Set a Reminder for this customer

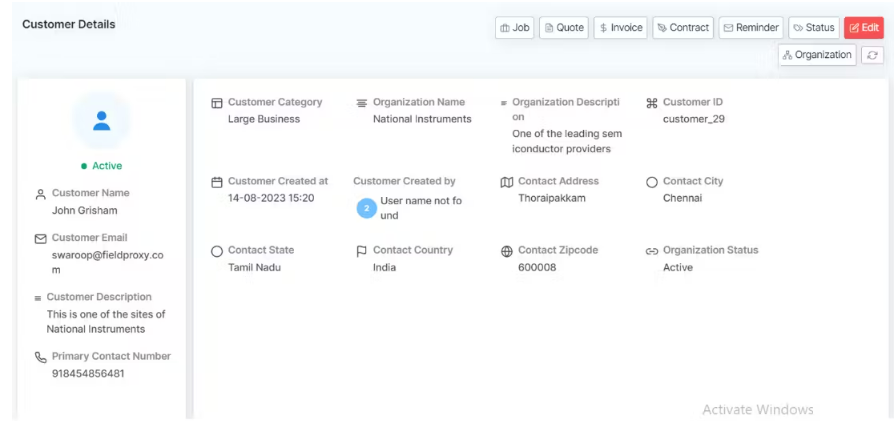[x=751, y=28]
